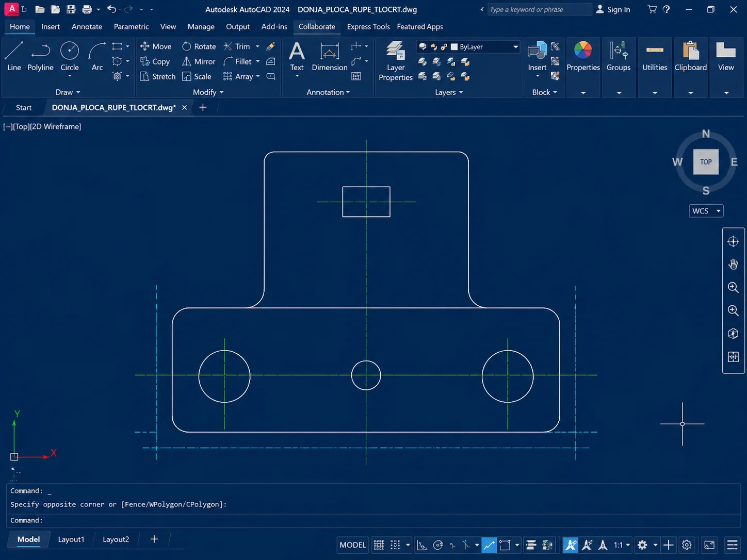The image size is (747, 560).
Task: Select the Dimension tool
Action: coord(330,56)
